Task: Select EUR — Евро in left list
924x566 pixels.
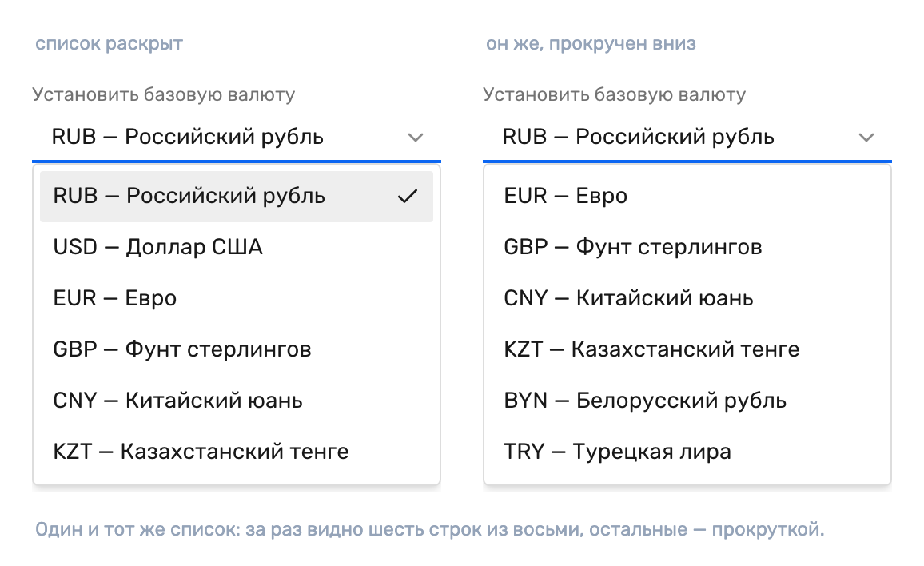Action: tap(237, 298)
